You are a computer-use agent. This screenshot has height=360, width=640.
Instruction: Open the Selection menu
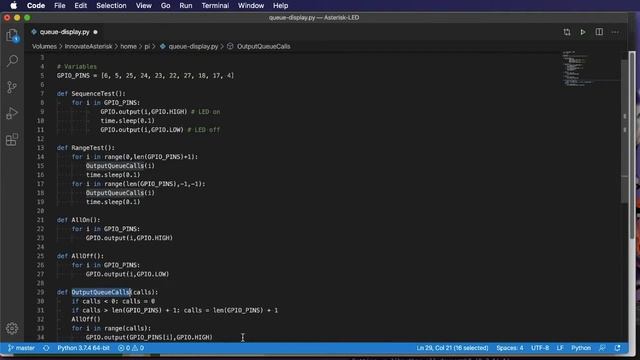[x=111, y=6]
